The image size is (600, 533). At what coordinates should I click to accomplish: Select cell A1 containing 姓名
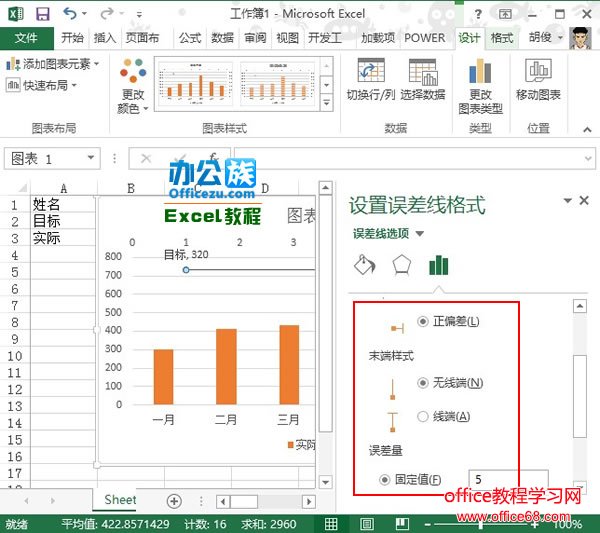pyautogui.click(x=63, y=204)
